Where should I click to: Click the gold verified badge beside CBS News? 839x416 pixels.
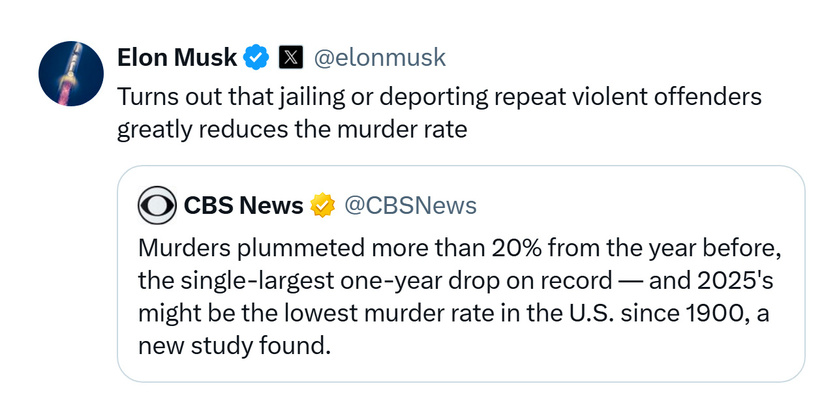pos(322,206)
